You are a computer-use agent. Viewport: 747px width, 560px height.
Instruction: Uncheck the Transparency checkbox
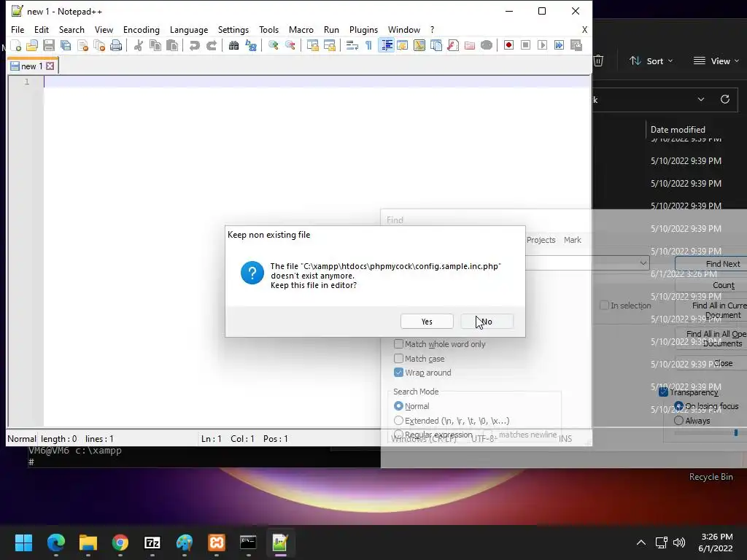[663, 392]
